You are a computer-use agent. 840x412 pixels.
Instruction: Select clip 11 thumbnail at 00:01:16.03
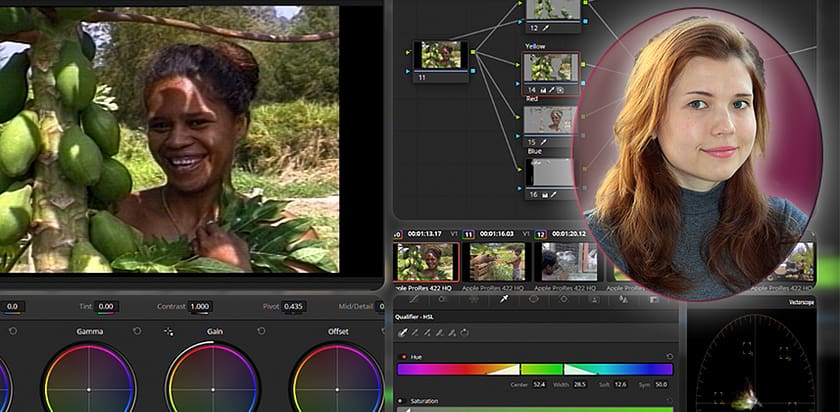point(497,262)
